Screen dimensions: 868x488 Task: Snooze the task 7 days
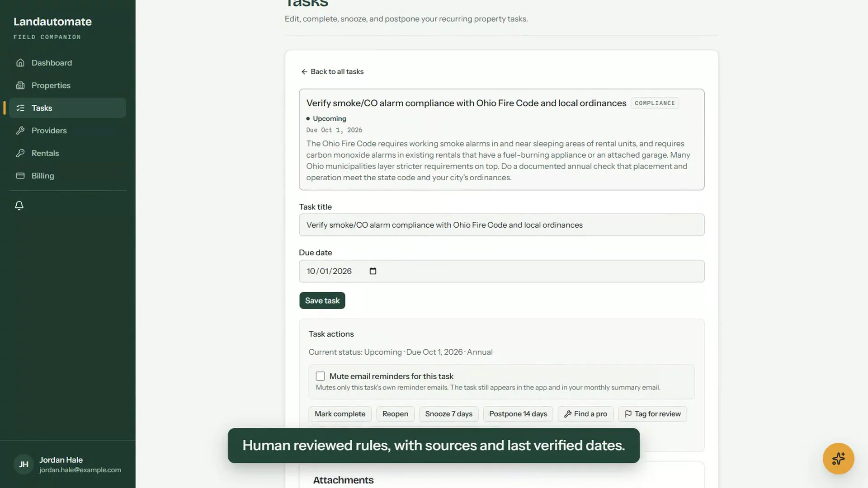pyautogui.click(x=448, y=414)
